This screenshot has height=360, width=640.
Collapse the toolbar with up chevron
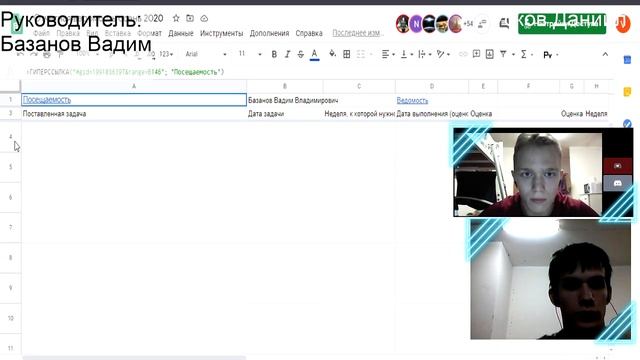[x=605, y=54]
